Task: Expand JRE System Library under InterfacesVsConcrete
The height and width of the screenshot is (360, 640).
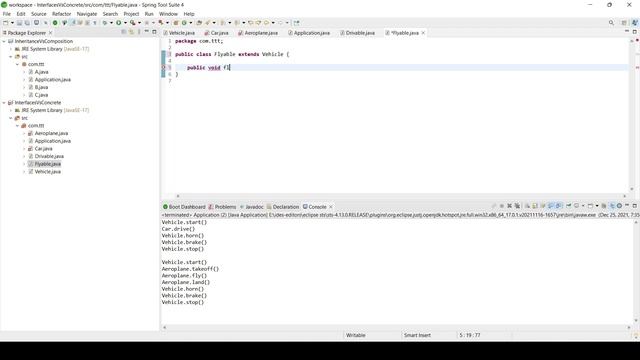Action: [x=11, y=110]
